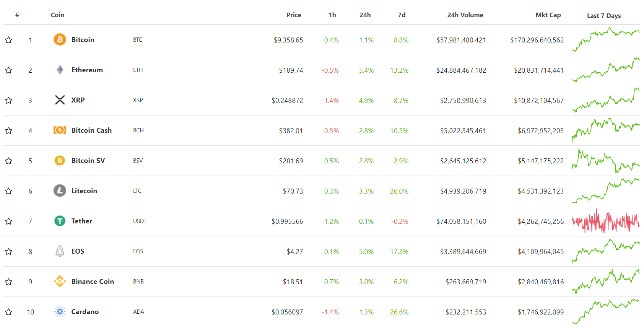
Task: Star the Binance Coin row
Action: click(x=9, y=282)
